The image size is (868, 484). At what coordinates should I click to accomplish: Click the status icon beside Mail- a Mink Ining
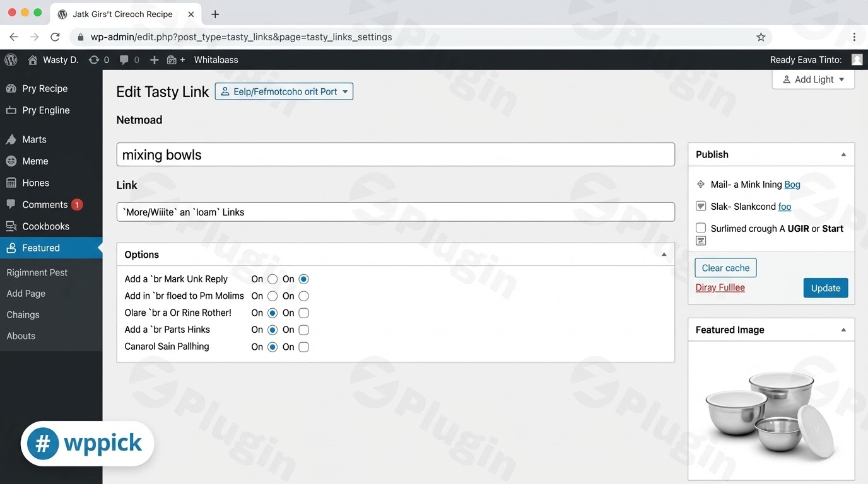pos(700,185)
